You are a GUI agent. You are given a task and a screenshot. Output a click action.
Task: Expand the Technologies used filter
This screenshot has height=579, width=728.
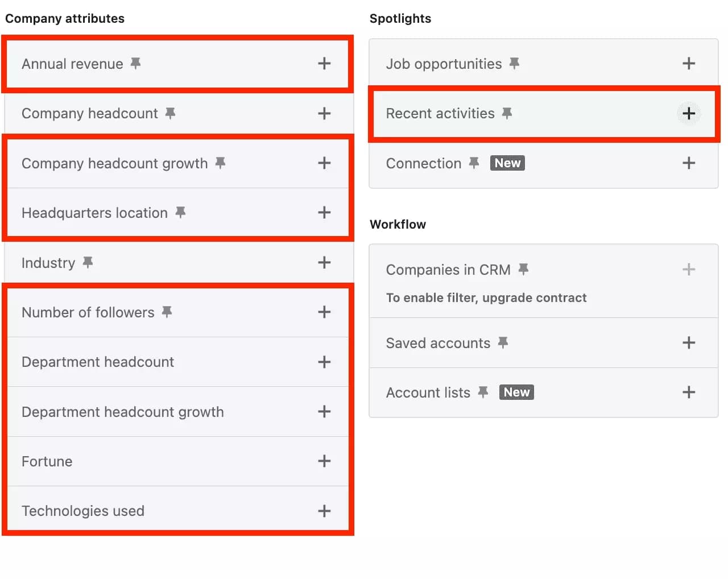click(324, 510)
